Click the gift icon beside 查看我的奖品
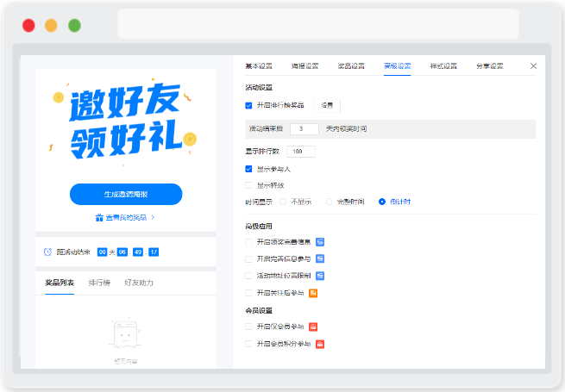565x392 pixels. coord(99,217)
